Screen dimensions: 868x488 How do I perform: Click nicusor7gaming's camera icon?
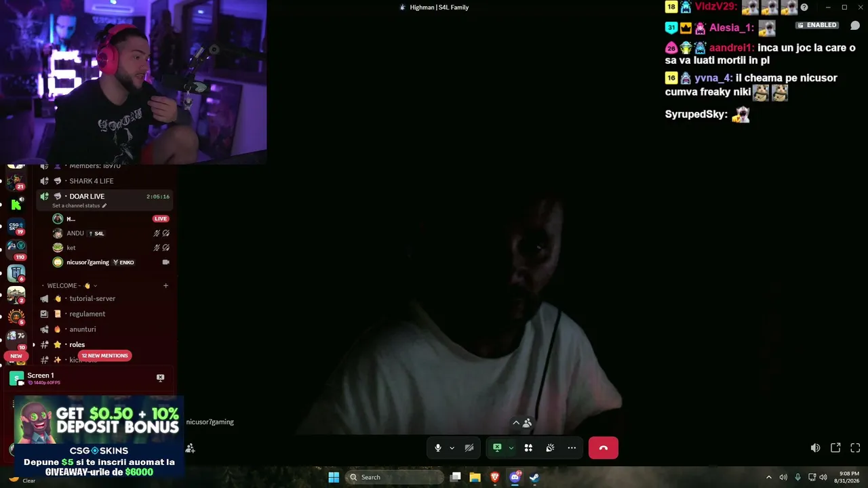pos(165,262)
